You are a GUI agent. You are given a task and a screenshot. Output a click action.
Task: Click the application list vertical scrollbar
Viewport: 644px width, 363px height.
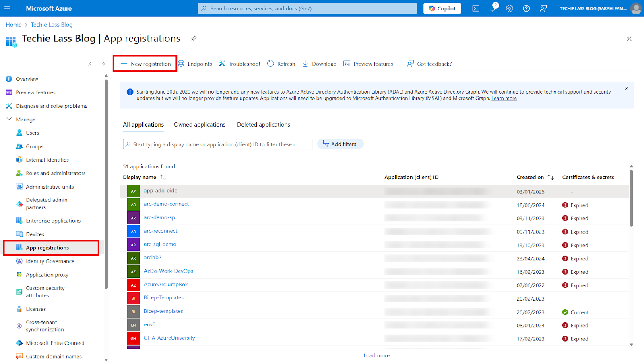tap(631, 198)
